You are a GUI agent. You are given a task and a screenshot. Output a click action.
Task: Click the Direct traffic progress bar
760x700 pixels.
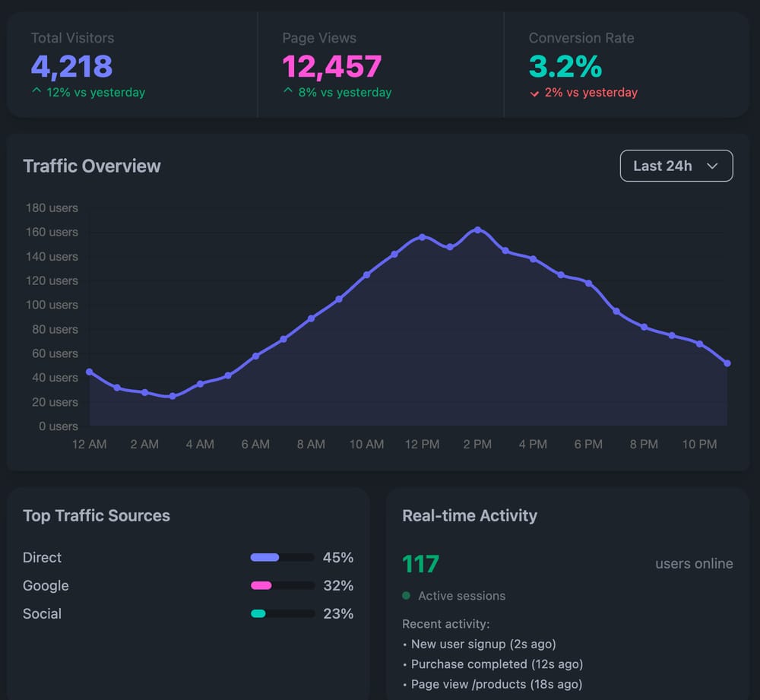[x=282, y=557]
